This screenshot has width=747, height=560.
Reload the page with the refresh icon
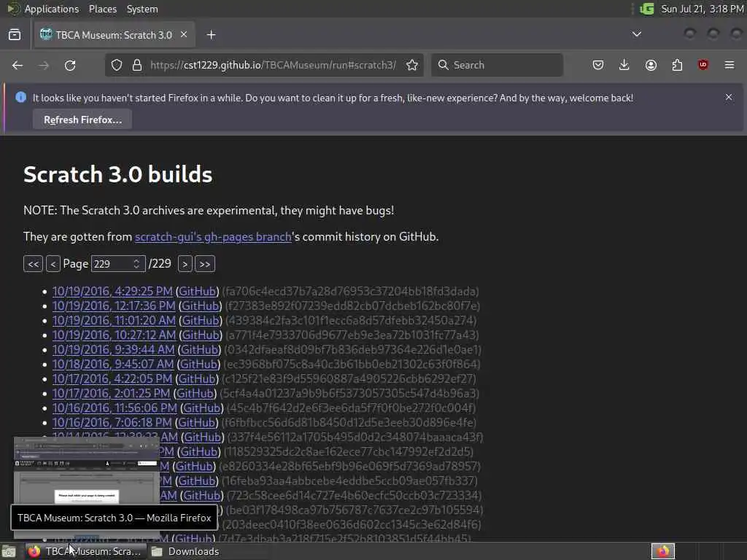(x=70, y=65)
